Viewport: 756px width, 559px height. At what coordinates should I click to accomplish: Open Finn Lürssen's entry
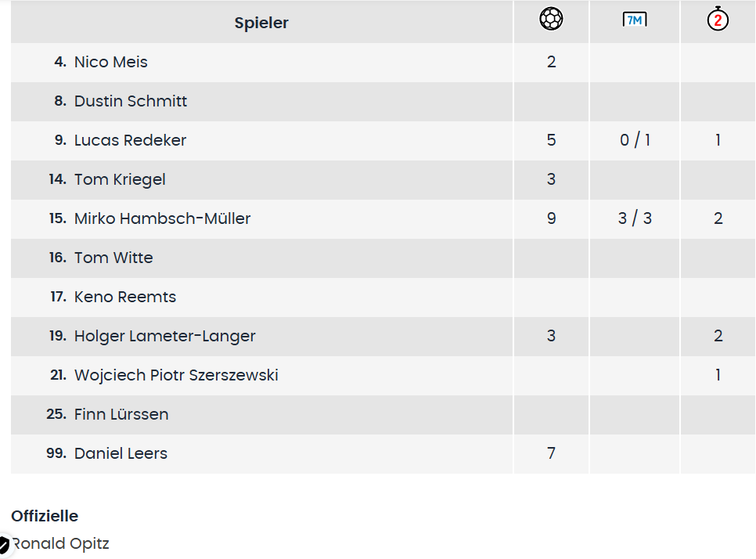point(121,414)
